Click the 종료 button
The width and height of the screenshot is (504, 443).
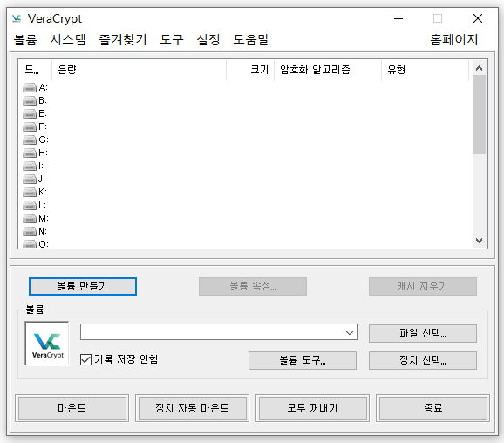pos(433,408)
